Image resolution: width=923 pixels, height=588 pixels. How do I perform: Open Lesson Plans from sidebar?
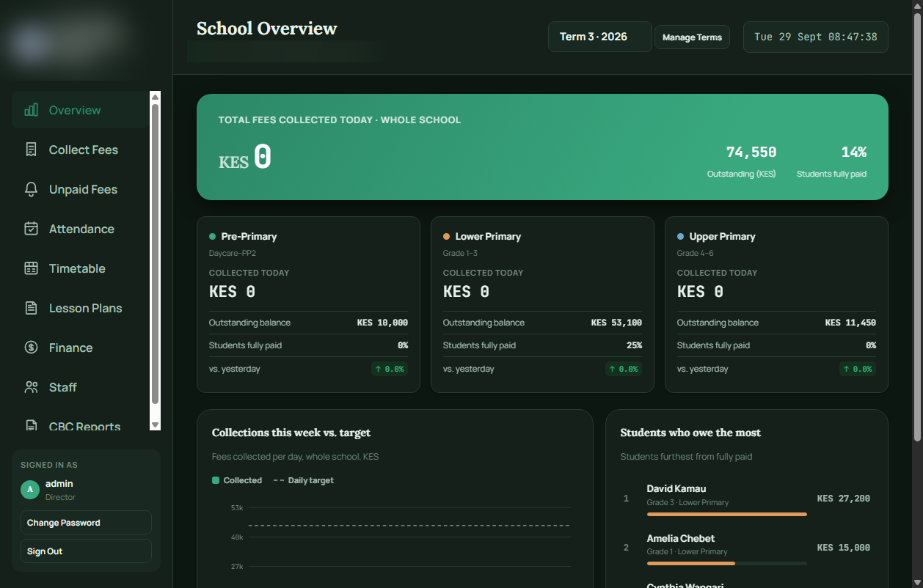click(x=80, y=308)
